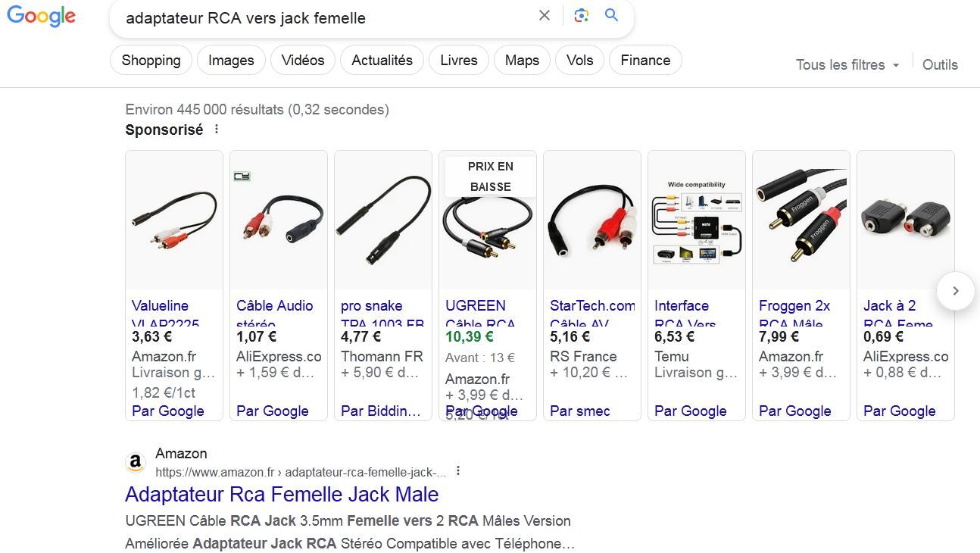The height and width of the screenshot is (553, 980).
Task: Click the Thomann FR seller name
Action: 382,356
